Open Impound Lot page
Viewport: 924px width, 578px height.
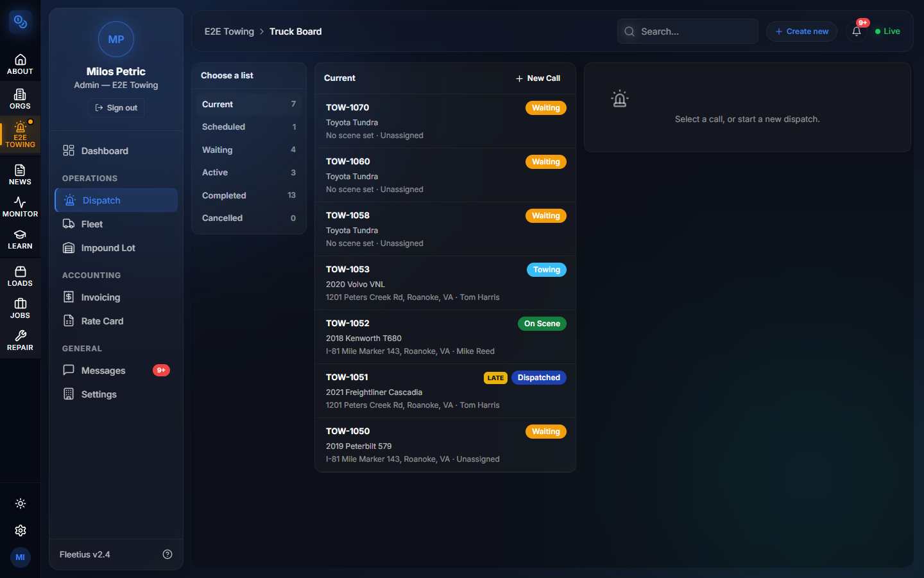click(116, 248)
